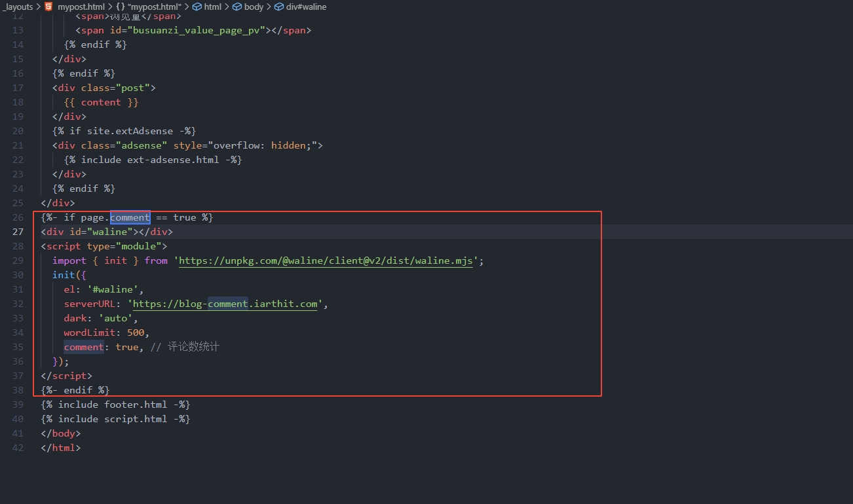
Task: Click the {% endif %} tag on line 16
Action: [x=84, y=73]
